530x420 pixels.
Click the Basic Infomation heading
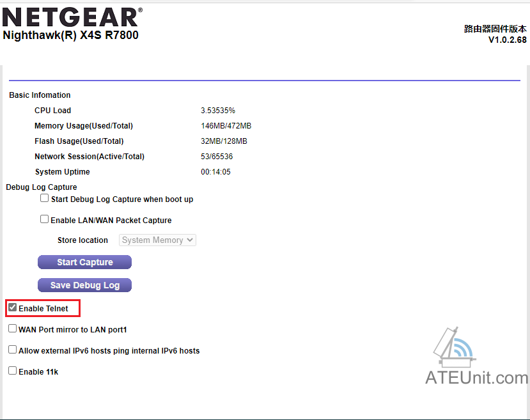tap(40, 95)
